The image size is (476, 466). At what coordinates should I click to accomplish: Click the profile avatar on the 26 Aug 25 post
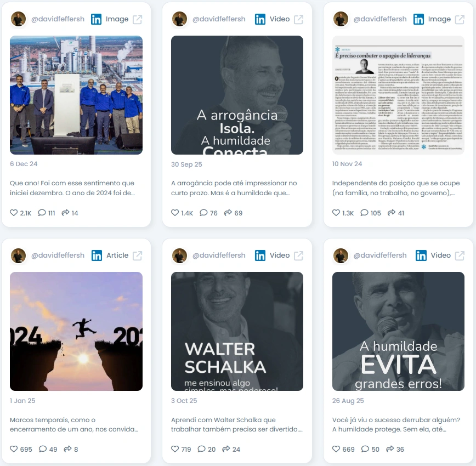point(341,255)
